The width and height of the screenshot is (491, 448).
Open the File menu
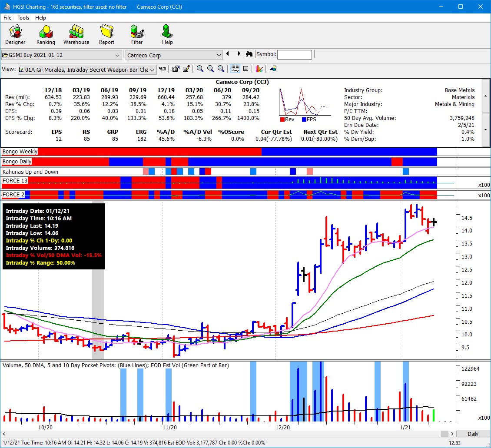(x=7, y=18)
